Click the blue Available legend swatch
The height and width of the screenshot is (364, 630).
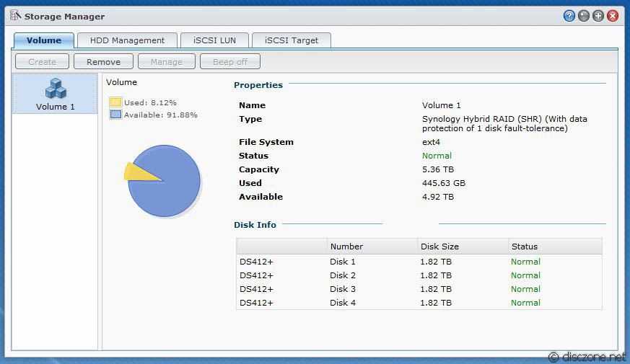[115, 115]
